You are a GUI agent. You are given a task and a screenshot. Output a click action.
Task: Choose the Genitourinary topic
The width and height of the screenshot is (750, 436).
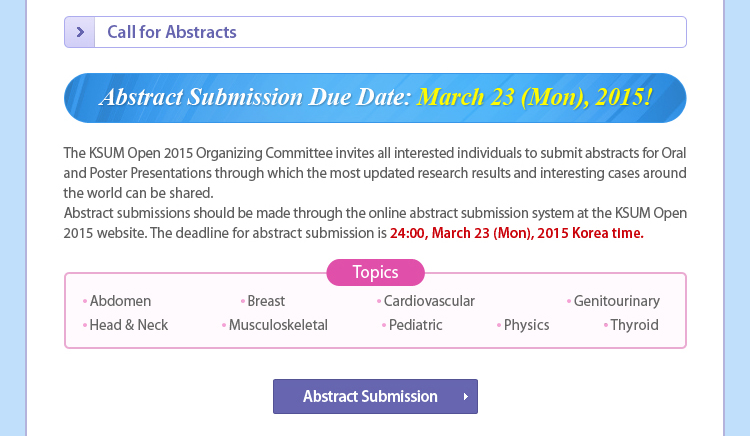click(x=617, y=301)
